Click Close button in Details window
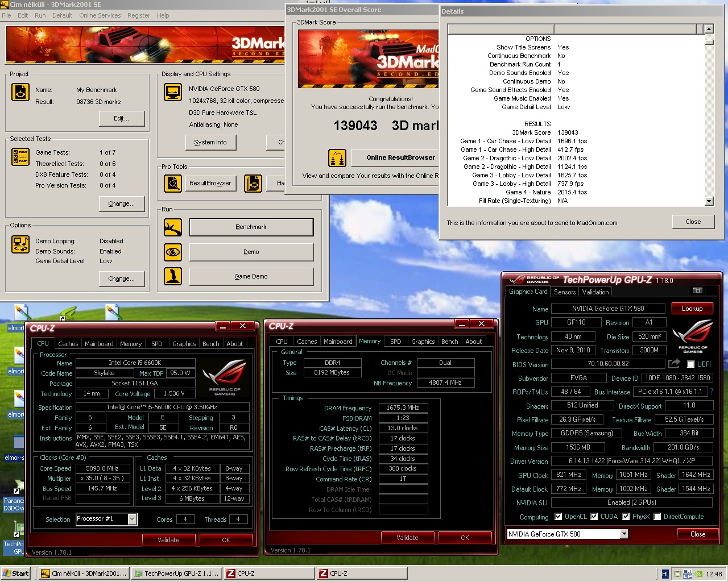This screenshot has height=582, width=728. (693, 222)
